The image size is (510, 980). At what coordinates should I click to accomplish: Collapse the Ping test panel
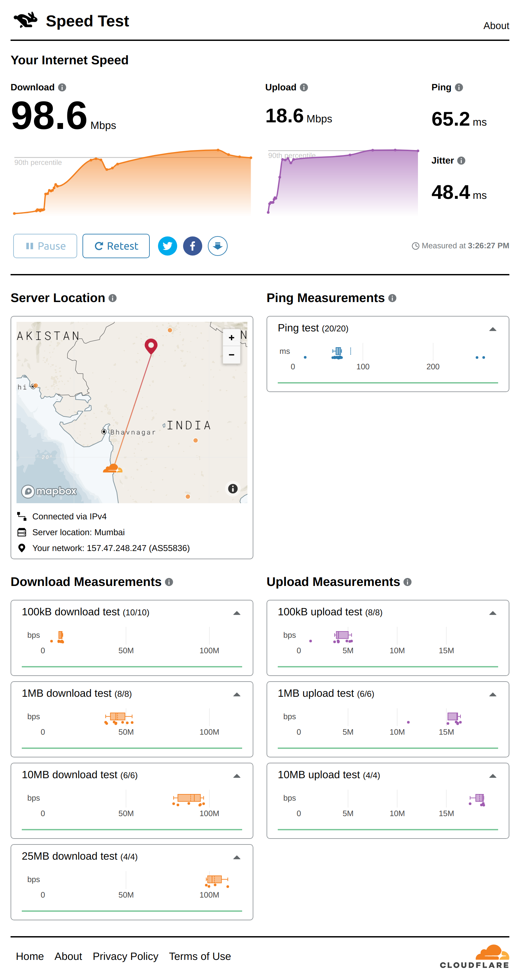coord(493,329)
